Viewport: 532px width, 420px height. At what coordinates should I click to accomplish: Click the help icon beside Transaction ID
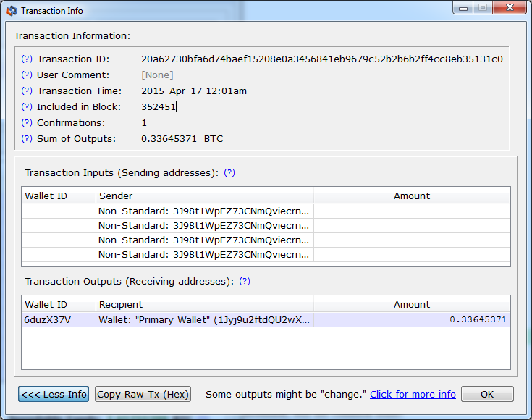(x=27, y=59)
